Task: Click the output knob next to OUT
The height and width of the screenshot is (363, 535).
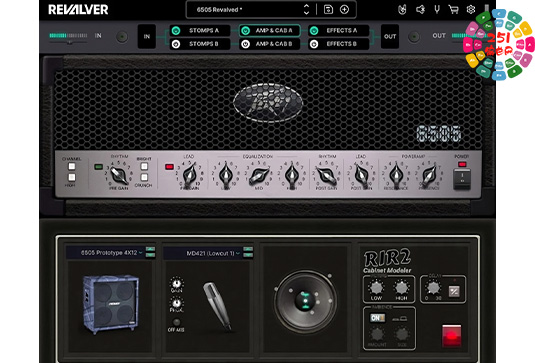Action: click(x=414, y=37)
